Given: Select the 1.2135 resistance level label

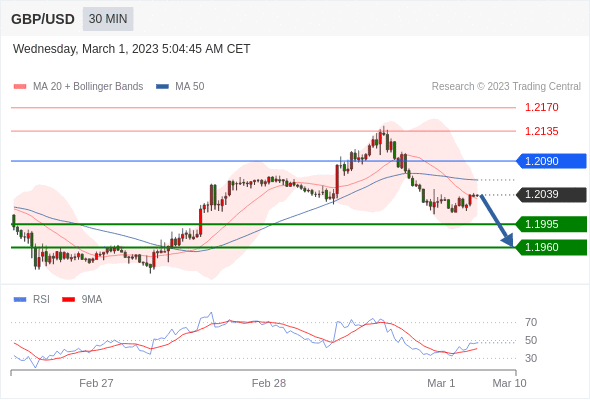Looking at the screenshot, I should pyautogui.click(x=541, y=131).
